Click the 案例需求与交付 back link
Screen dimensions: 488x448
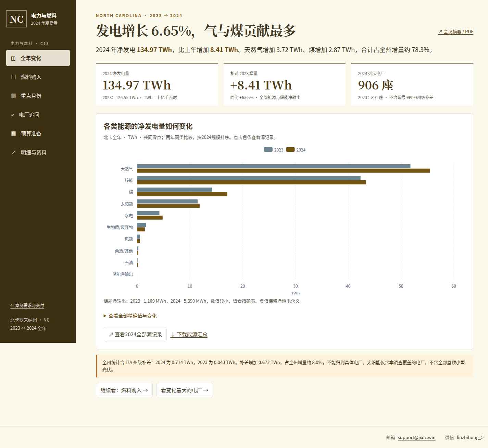(27, 305)
